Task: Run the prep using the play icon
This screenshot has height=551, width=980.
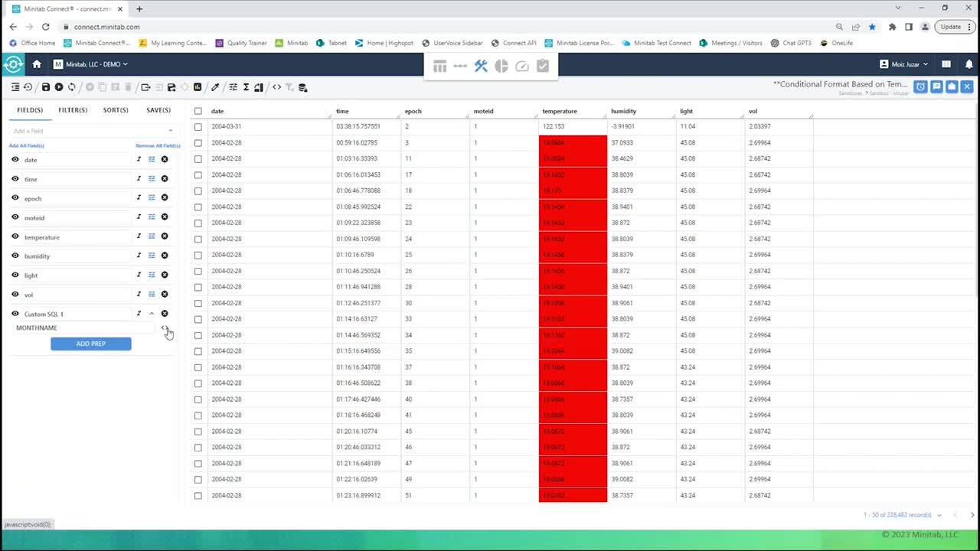Action: point(58,86)
